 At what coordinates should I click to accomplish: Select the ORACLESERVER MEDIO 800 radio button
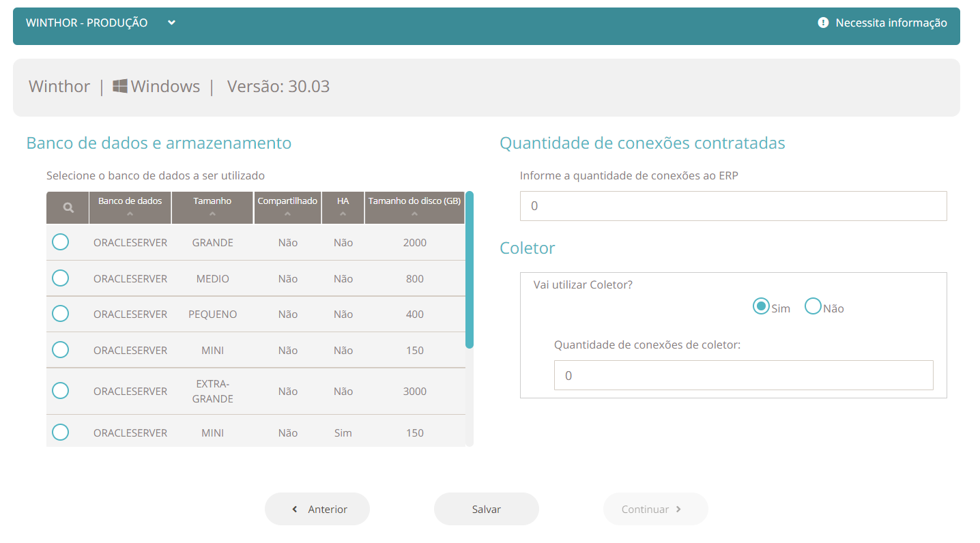[x=61, y=278]
